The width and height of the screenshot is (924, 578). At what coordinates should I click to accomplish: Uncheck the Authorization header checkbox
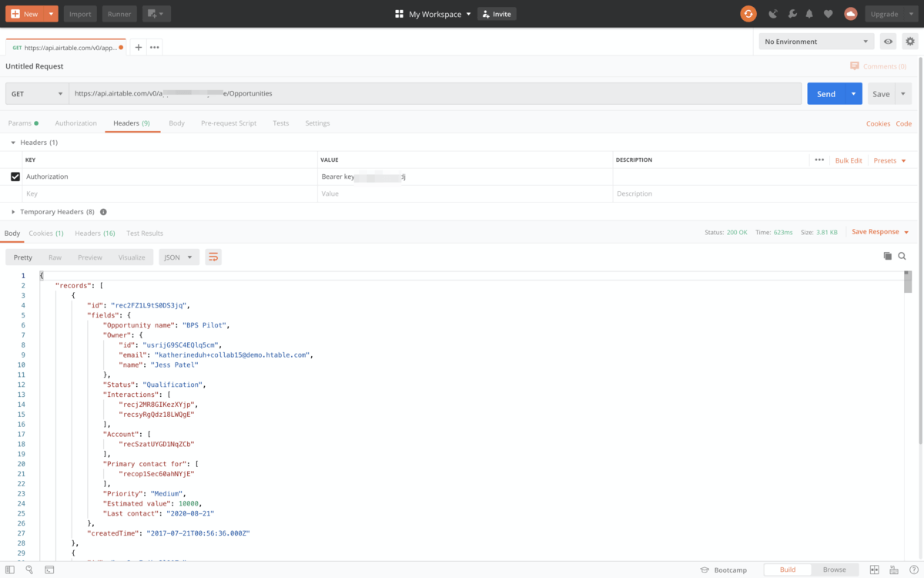point(15,176)
